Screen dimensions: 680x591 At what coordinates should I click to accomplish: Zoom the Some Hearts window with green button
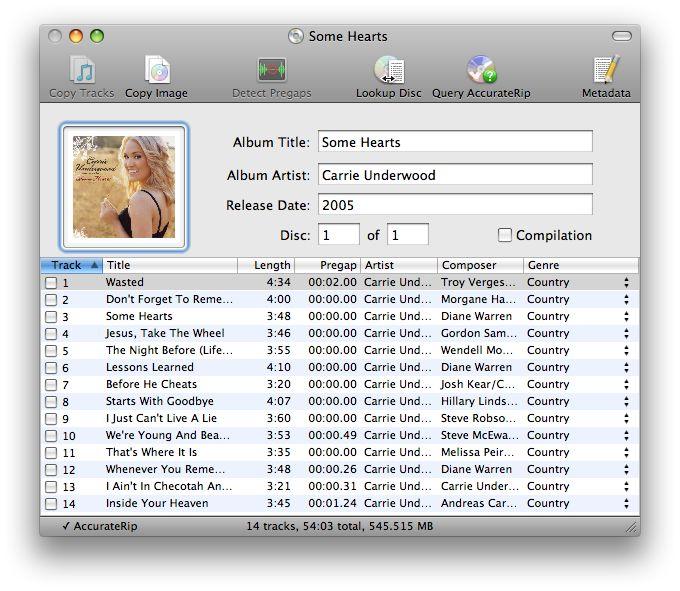click(x=97, y=36)
